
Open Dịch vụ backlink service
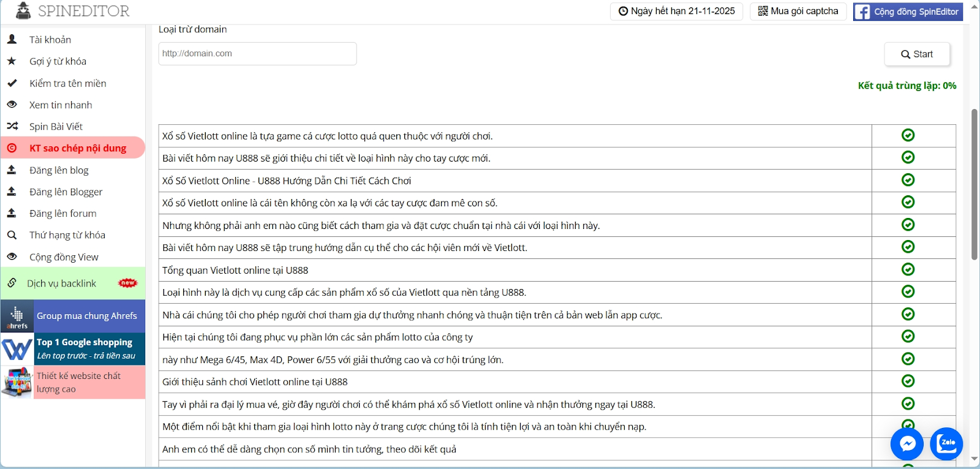(x=73, y=283)
